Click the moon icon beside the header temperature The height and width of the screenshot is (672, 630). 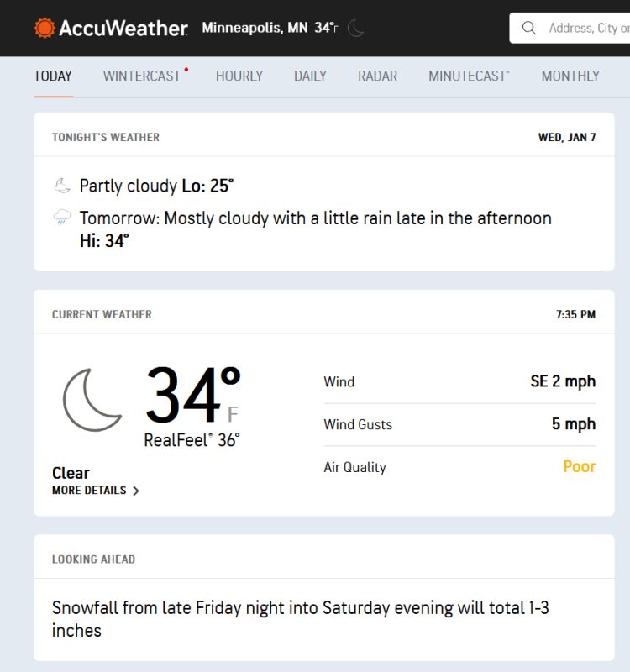(x=354, y=28)
